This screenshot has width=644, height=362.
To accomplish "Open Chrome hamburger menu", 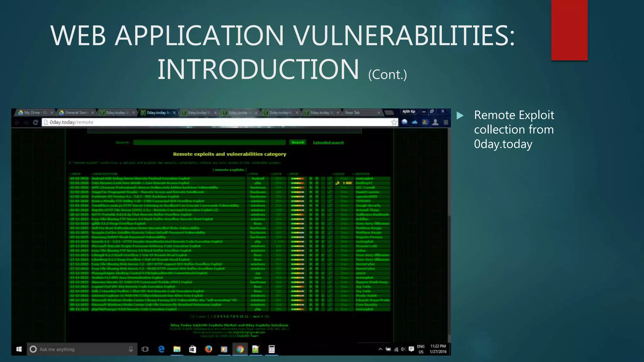I will click(446, 122).
